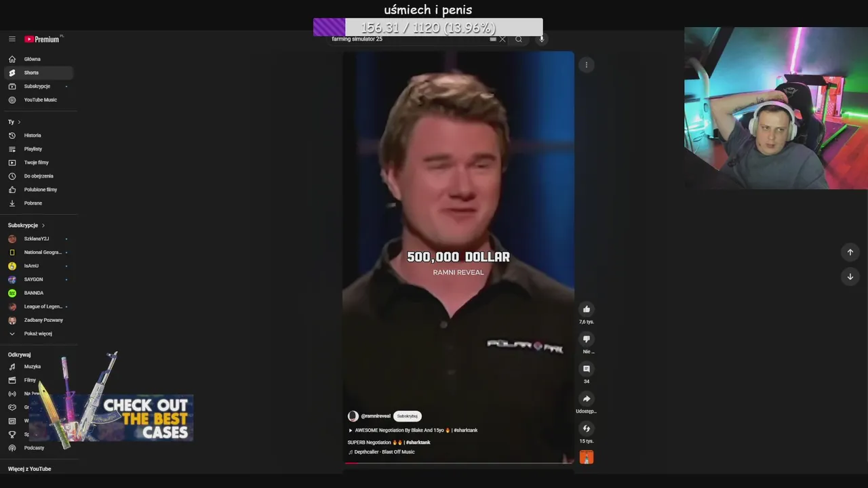Image resolution: width=868 pixels, height=488 pixels.
Task: Click the @ramnireveal channel name
Action: [376, 416]
